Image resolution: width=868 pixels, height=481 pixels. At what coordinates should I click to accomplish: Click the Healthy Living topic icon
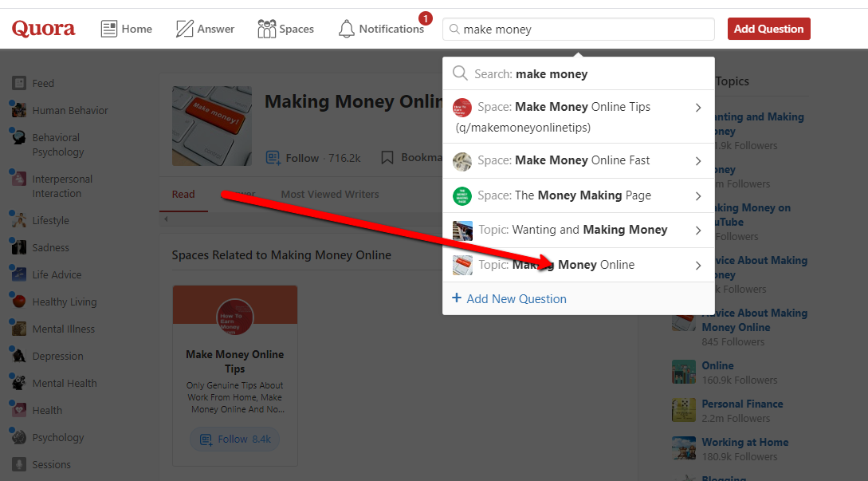(x=19, y=302)
